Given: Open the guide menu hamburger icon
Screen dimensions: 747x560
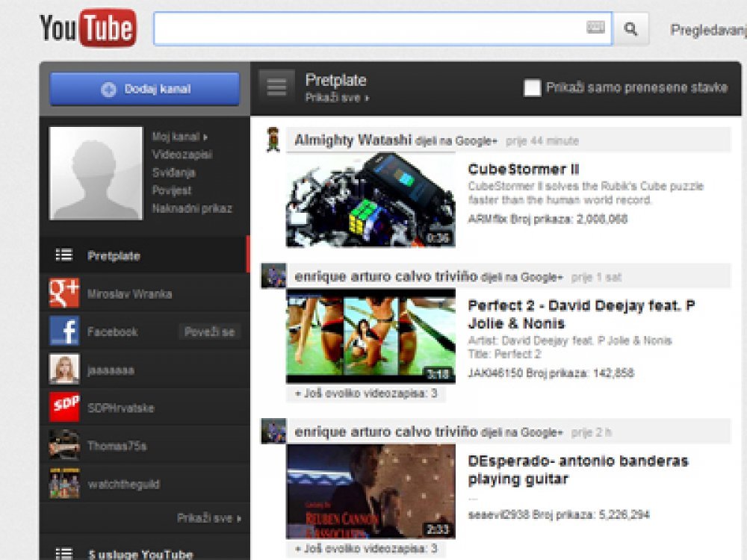Looking at the screenshot, I should [277, 87].
